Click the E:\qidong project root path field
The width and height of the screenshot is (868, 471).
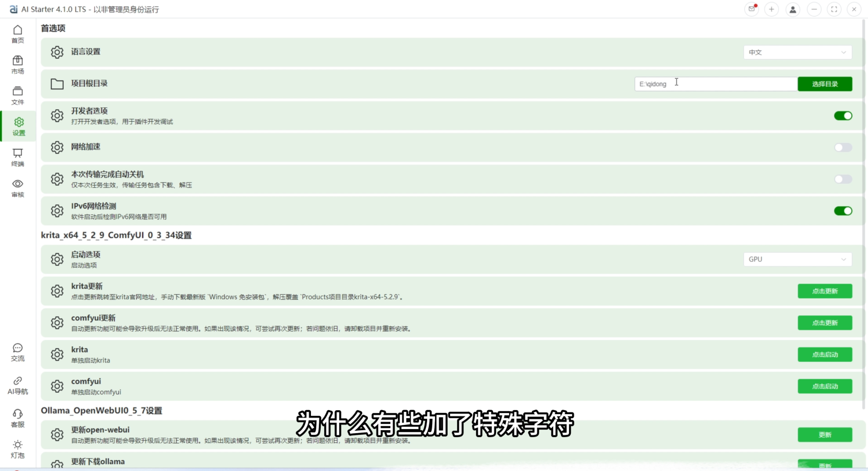pyautogui.click(x=716, y=84)
